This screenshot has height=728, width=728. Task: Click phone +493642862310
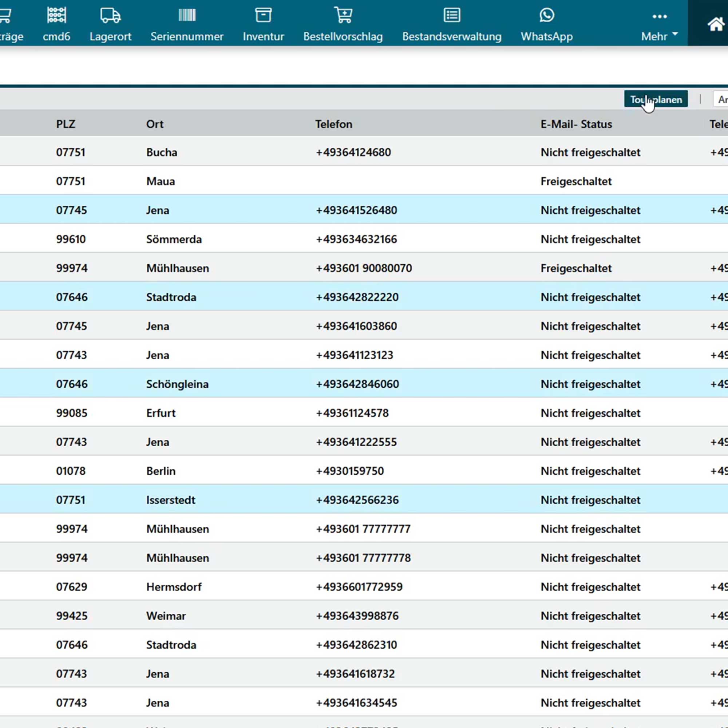click(356, 645)
